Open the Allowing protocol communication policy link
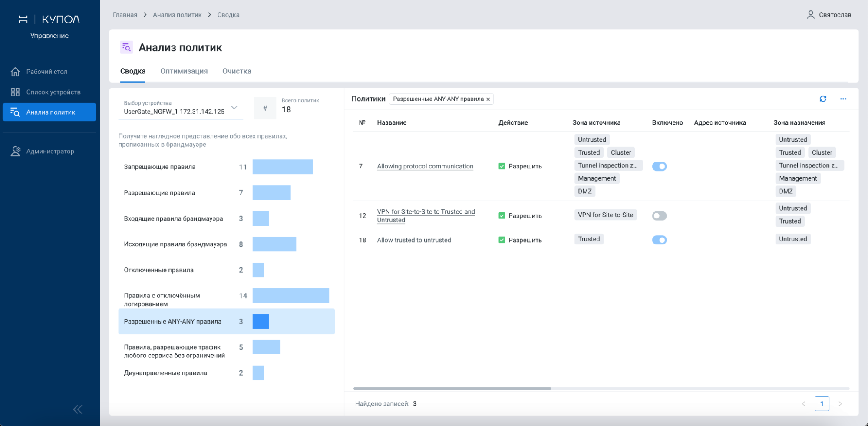This screenshot has width=868, height=426. click(x=425, y=166)
